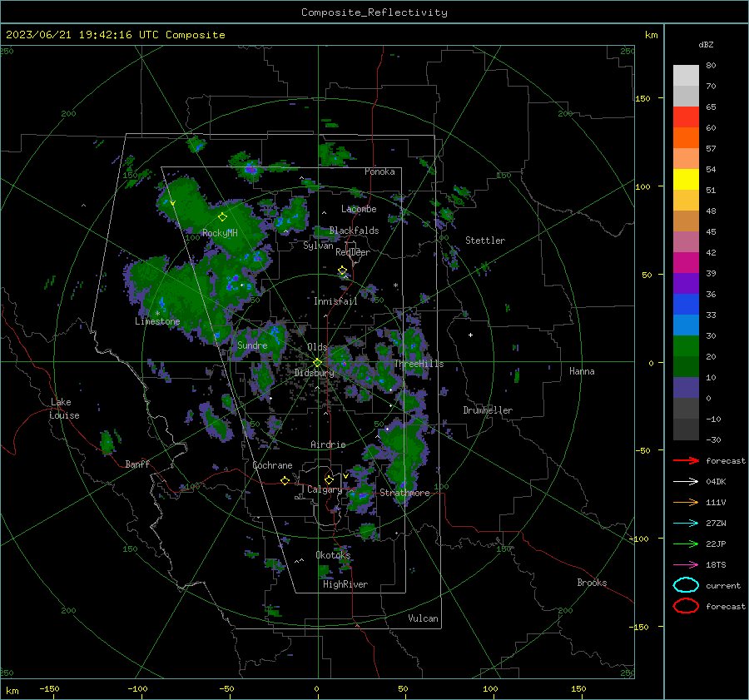Click the white plus marker west of Hanna
The height and width of the screenshot is (700, 749).
(470, 335)
